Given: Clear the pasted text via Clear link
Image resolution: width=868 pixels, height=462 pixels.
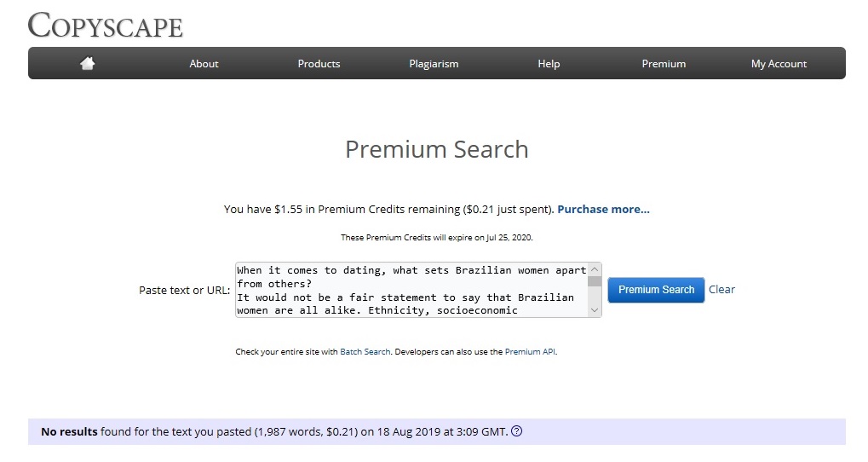Looking at the screenshot, I should point(721,290).
